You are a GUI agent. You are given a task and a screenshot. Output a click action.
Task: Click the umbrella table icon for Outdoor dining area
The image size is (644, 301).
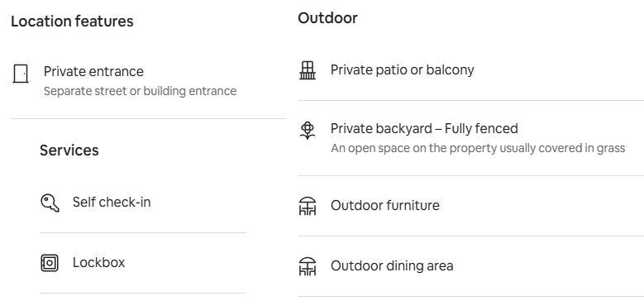point(308,266)
